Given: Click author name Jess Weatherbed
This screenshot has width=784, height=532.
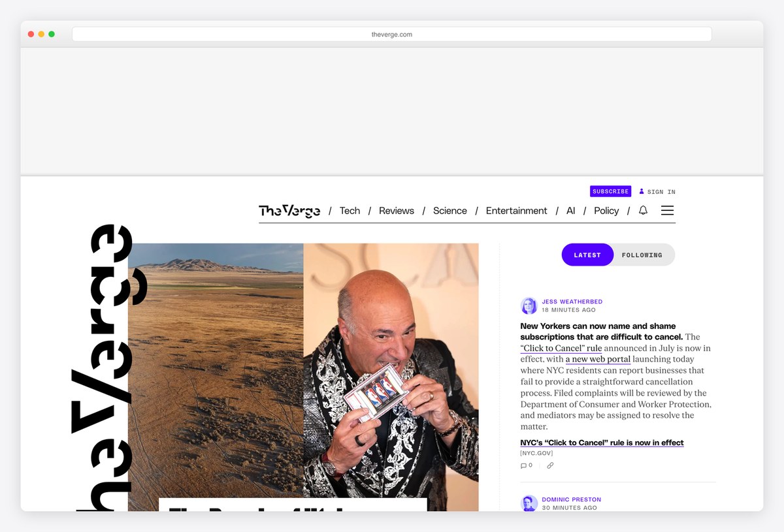Looking at the screenshot, I should point(572,302).
